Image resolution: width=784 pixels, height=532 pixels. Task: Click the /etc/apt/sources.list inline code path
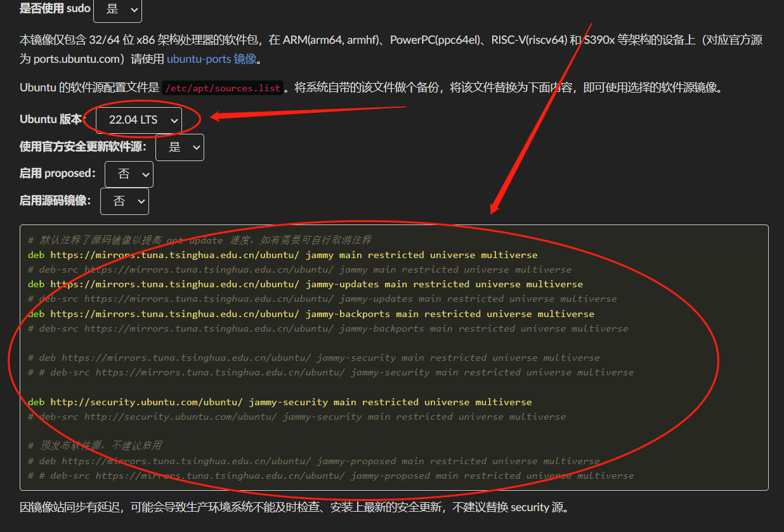coord(222,88)
